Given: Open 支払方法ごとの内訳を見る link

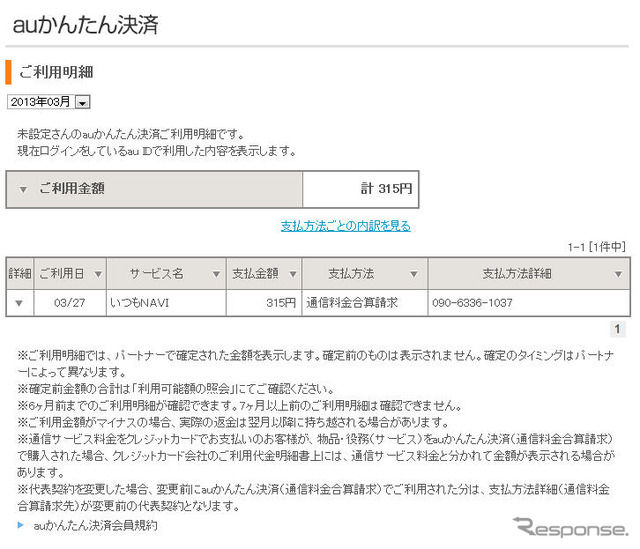Looking at the screenshot, I should [345, 226].
